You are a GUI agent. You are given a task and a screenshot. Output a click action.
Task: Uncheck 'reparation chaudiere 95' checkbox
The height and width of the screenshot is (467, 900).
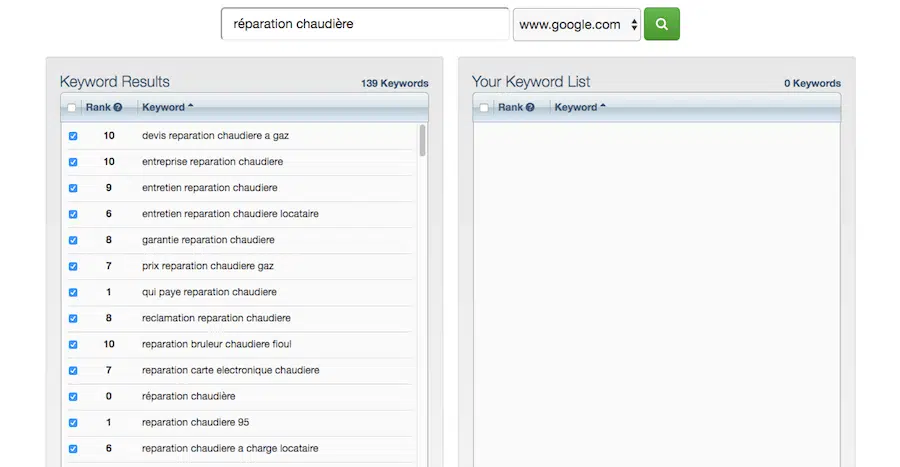(72, 422)
